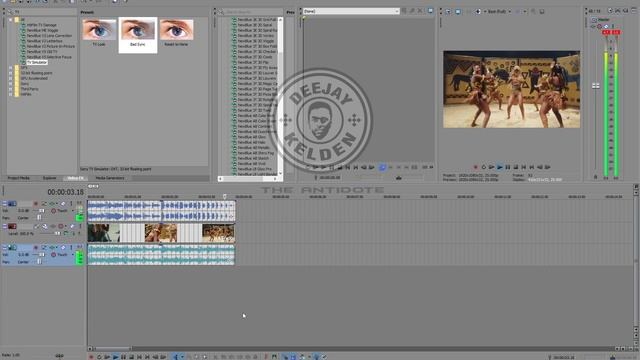Mute the first audio track
The height and width of the screenshot is (360, 640).
[x=63, y=203]
